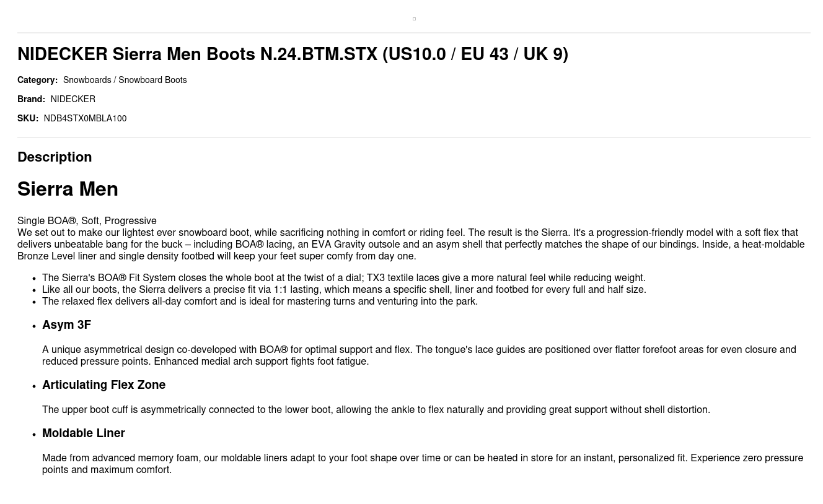This screenshot has height=504, width=823.
Task: Click the small placeholder image at top
Action: 414,19
